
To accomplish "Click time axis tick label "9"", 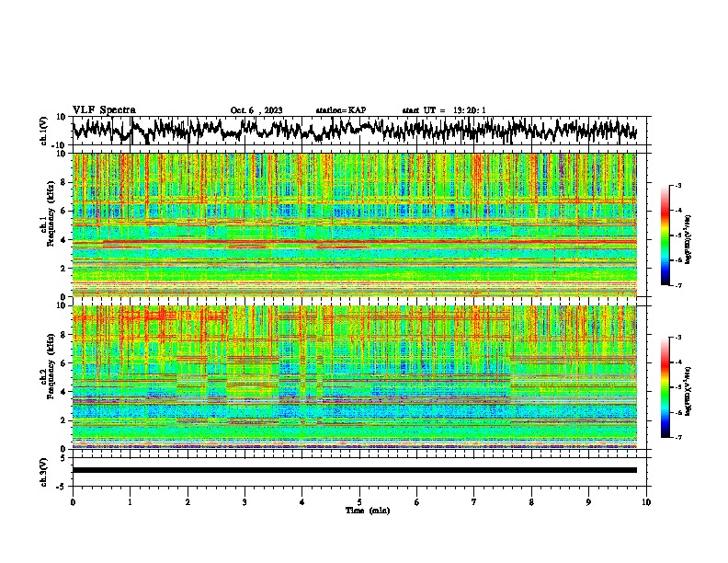I will click(589, 502).
